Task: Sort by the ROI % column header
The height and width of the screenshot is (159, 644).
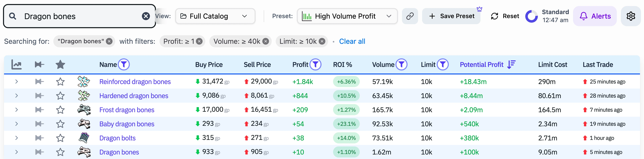Action: point(342,65)
